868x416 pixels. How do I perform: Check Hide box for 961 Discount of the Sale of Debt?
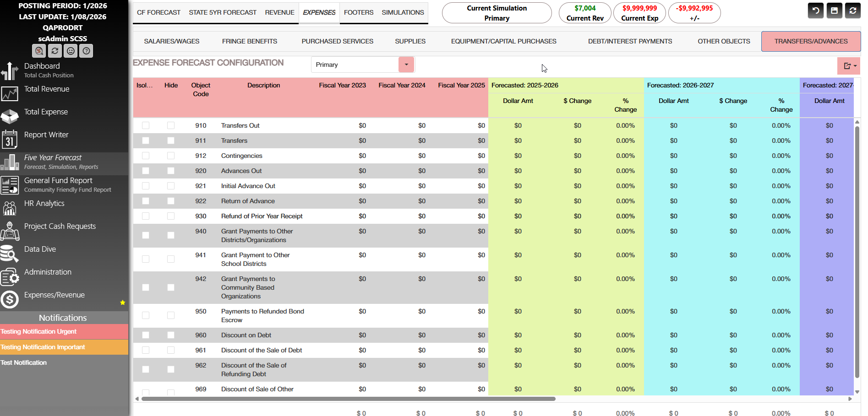point(171,350)
